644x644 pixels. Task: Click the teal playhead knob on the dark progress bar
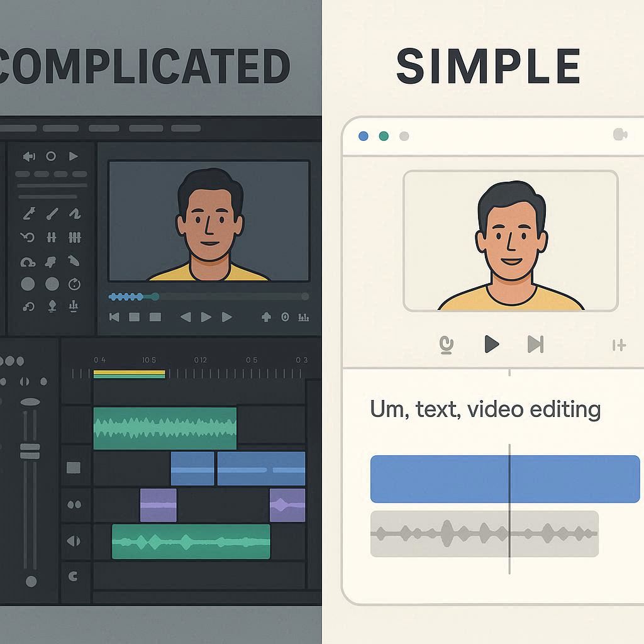(155, 297)
